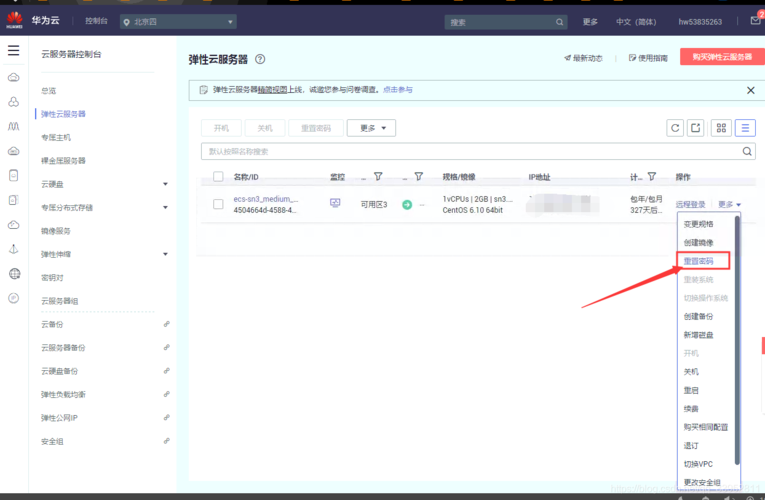Open the 云服务器组 sidebar item
Viewport: 765px width, 500px height.
pyautogui.click(x=60, y=301)
